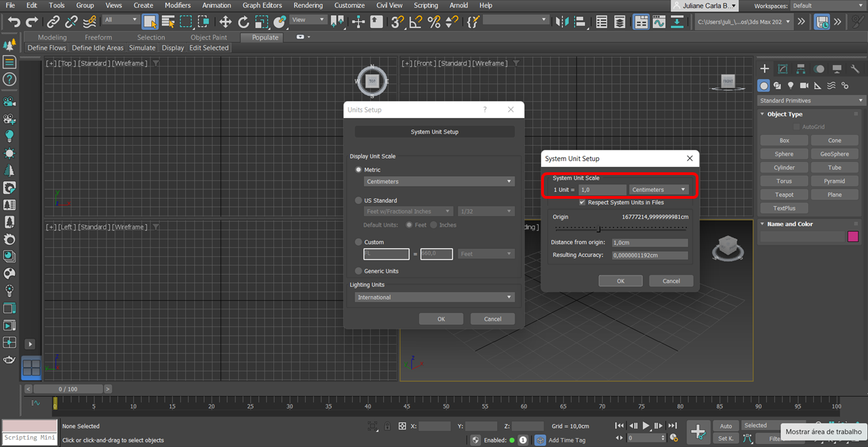
Task: Click the Teapot primitive button
Action: (784, 195)
